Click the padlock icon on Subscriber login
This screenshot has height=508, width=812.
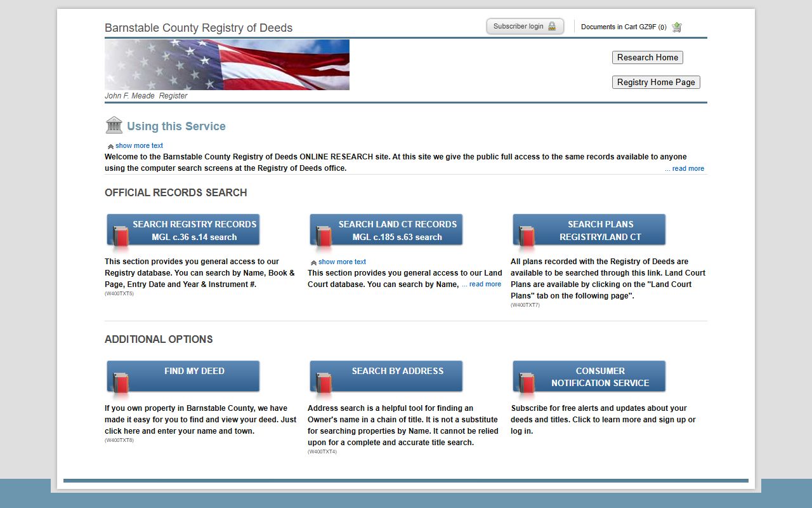552,27
